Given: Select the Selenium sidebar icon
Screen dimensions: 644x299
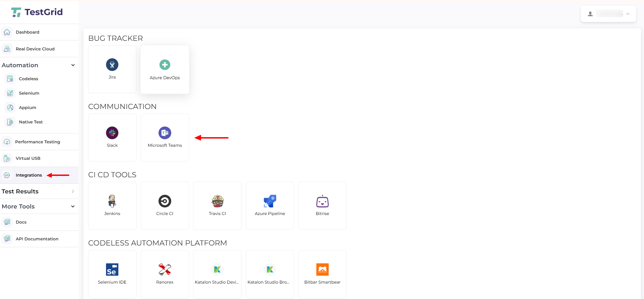Looking at the screenshot, I should 10,93.
